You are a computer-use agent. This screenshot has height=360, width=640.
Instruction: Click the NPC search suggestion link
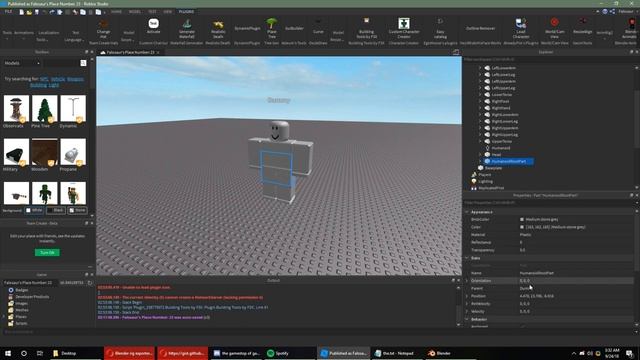[x=44, y=79]
